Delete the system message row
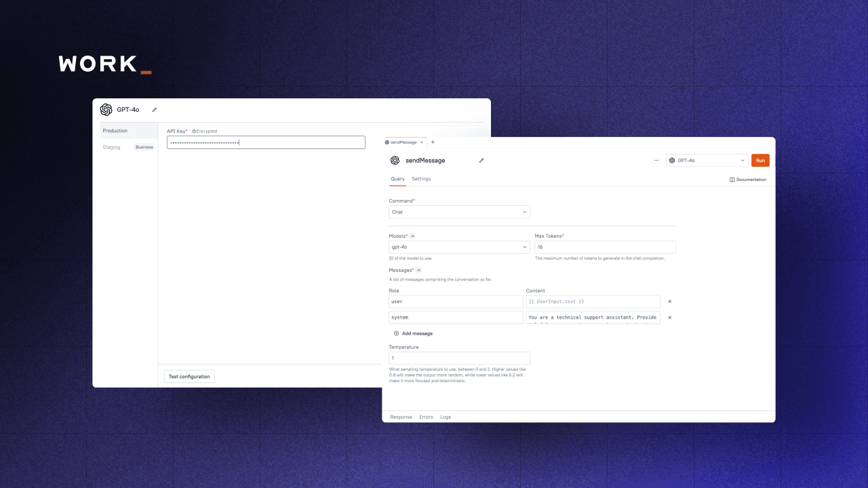Screen dimensions: 868x488 tap(669, 317)
